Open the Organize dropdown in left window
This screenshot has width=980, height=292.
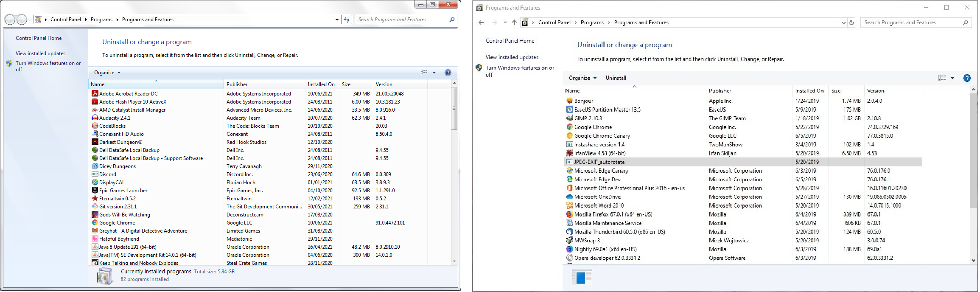click(107, 73)
